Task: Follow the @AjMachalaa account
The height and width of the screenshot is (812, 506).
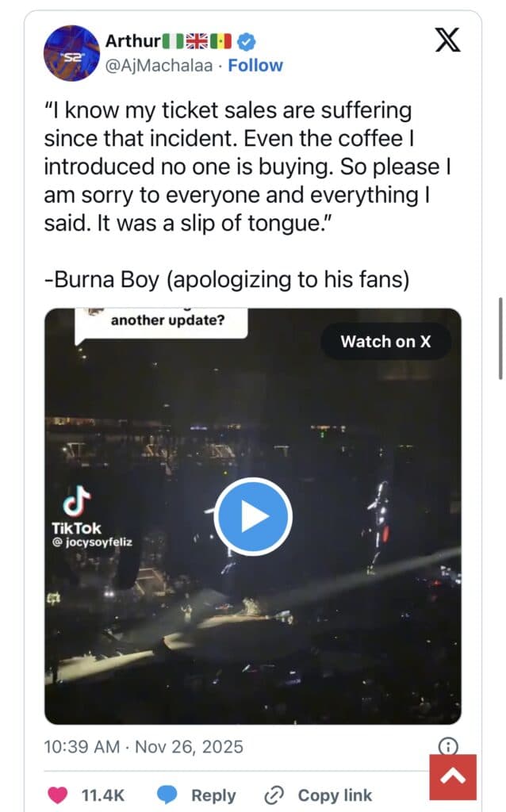Action: [255, 65]
